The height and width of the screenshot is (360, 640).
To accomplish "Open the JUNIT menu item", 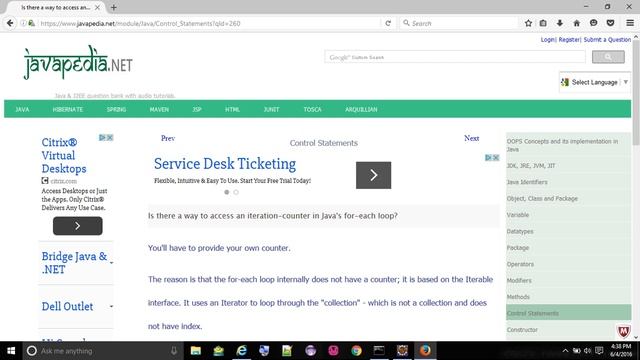I will click(271, 109).
